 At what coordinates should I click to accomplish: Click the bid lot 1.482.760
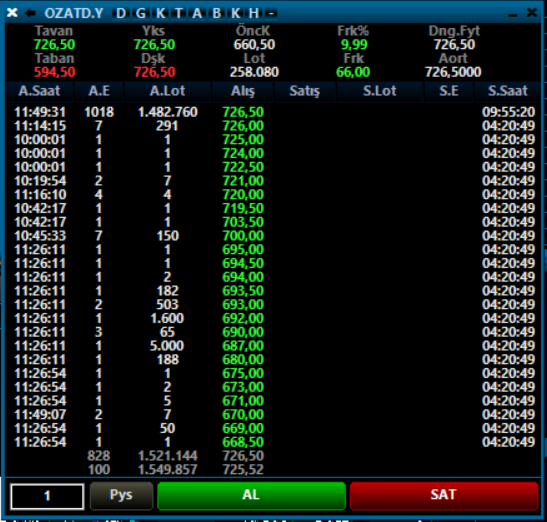tap(168, 112)
